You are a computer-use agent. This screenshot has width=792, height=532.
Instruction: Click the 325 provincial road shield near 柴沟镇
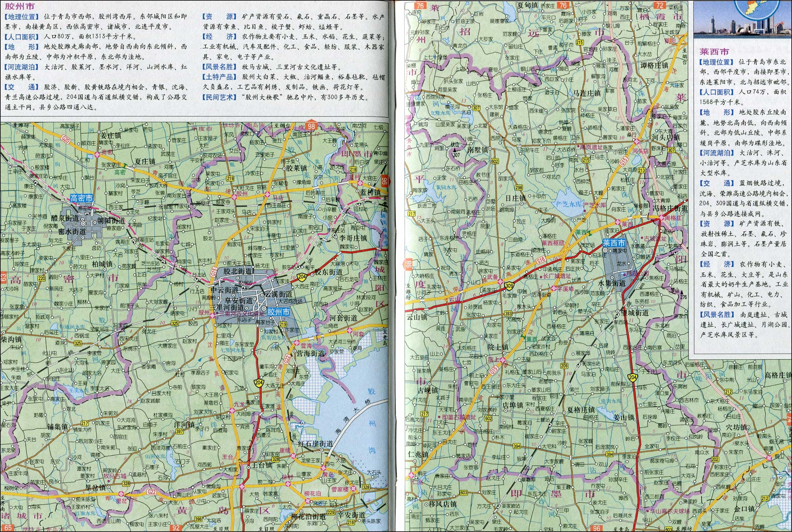(x=78, y=344)
